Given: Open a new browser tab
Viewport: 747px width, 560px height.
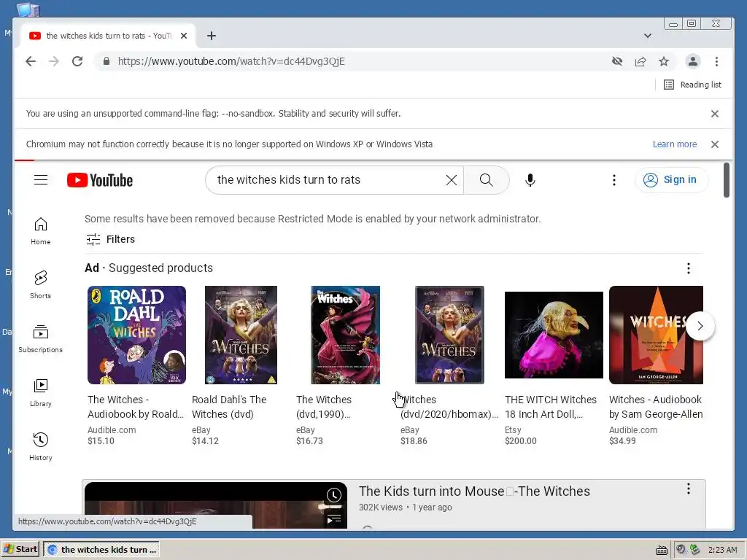Looking at the screenshot, I should (212, 36).
